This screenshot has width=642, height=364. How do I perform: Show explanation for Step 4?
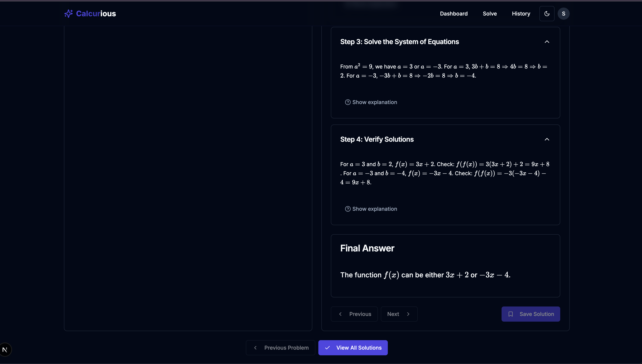374,209
